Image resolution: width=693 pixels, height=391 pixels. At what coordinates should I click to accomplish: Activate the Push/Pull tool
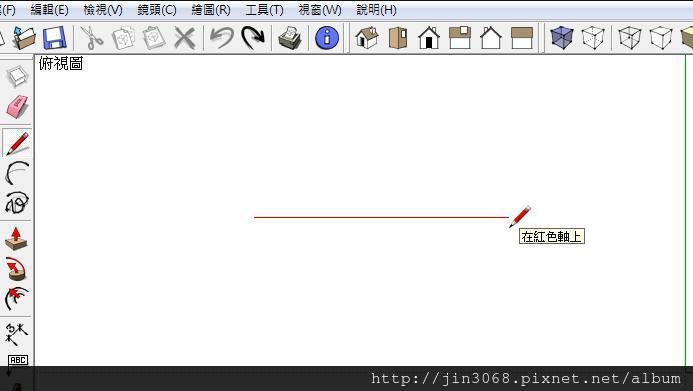16,239
